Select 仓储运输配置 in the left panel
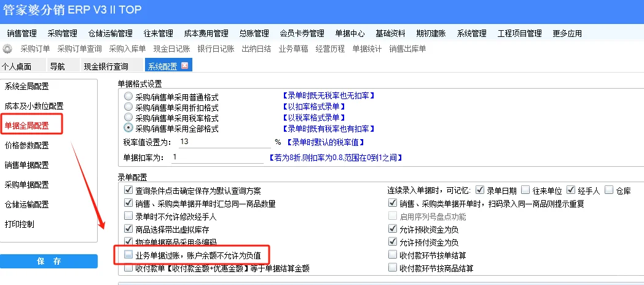644x285 pixels. click(26, 205)
